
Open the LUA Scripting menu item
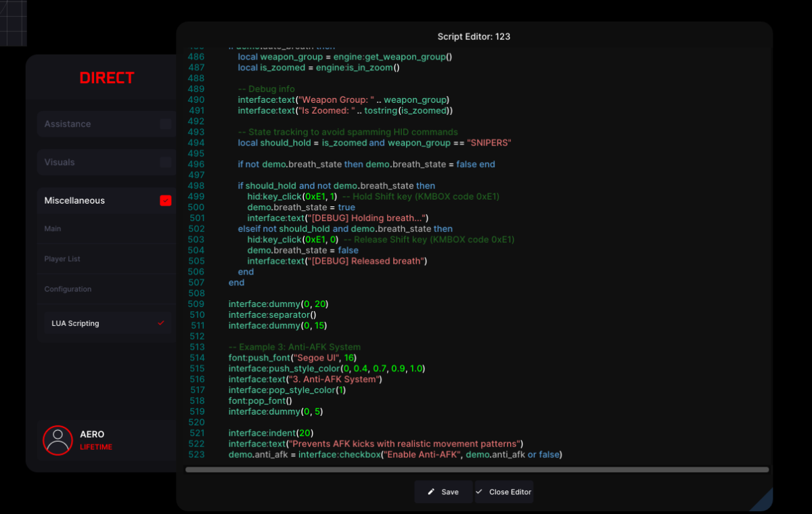pyautogui.click(x=75, y=323)
